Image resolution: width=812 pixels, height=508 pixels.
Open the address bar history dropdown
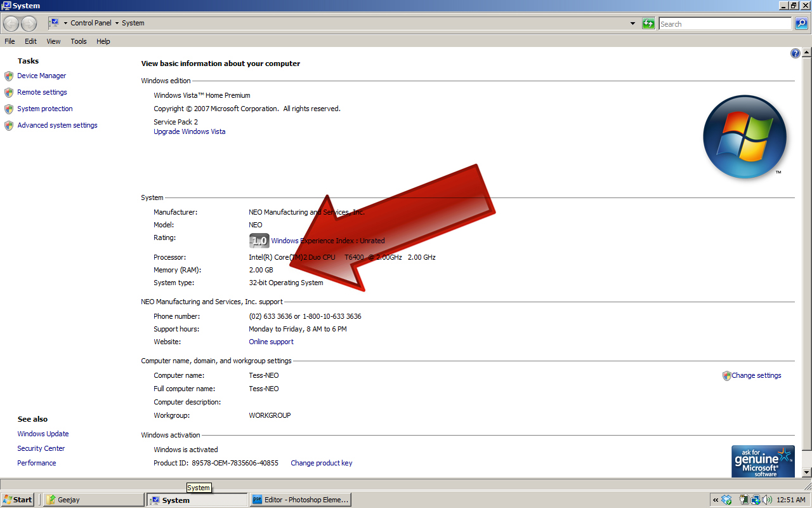(632, 23)
